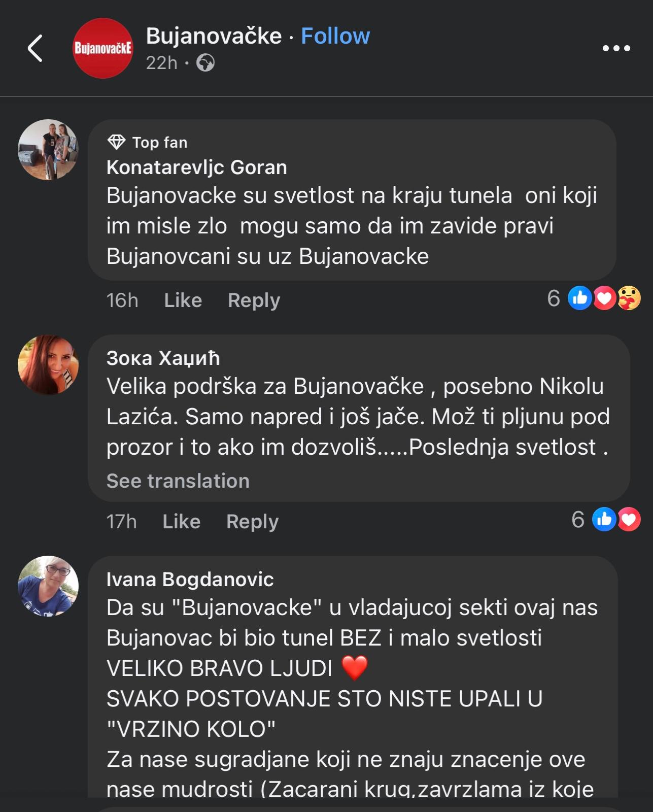Tap the back arrow icon
The width and height of the screenshot is (653, 812).
pyautogui.click(x=35, y=49)
